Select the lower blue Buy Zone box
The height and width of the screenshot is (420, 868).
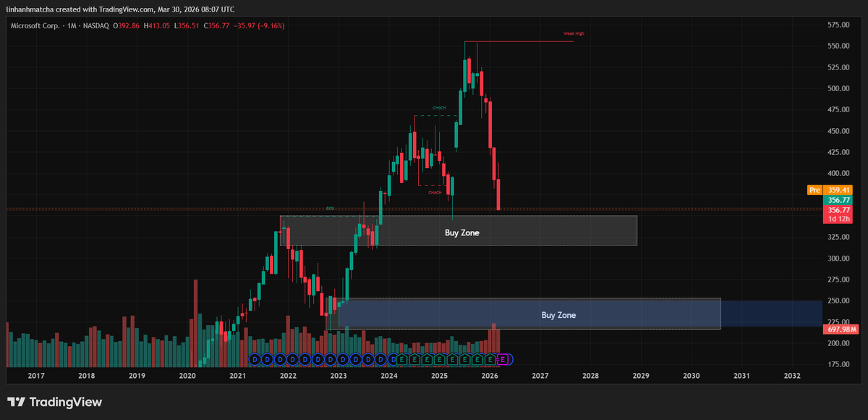[x=524, y=314]
